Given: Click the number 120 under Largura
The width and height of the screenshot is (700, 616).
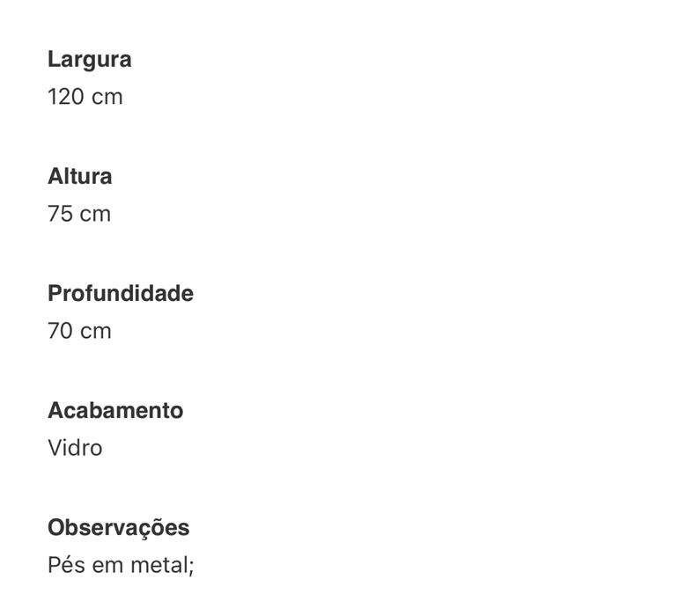Looking at the screenshot, I should coord(65,97).
